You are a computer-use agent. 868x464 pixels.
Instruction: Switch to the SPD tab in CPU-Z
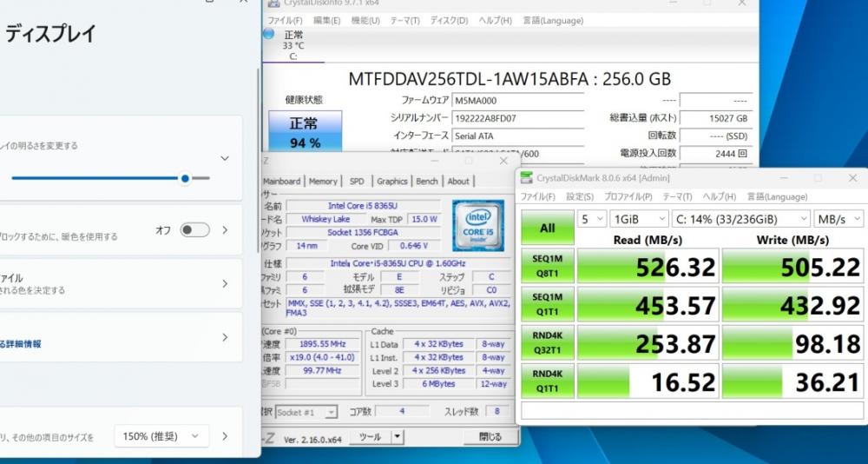pyautogui.click(x=357, y=182)
